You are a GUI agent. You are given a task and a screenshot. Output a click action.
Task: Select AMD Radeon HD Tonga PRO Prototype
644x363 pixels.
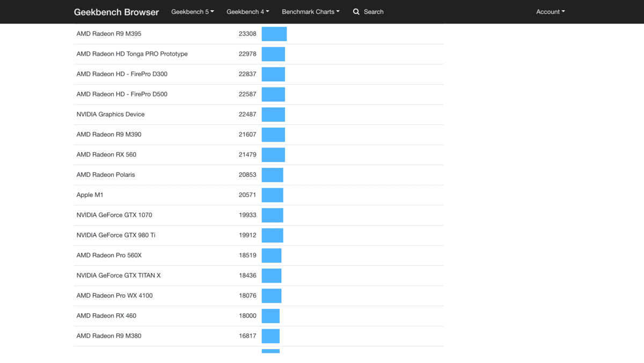coord(132,54)
